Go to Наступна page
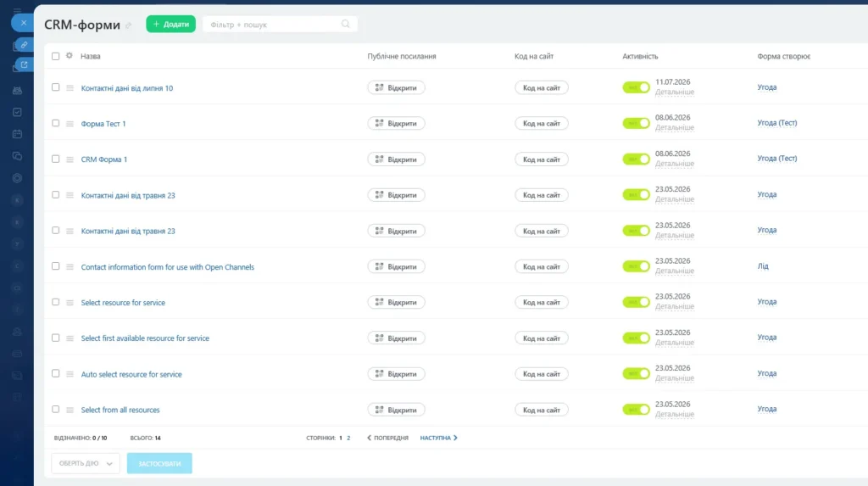Image resolution: width=868 pixels, height=486 pixels. click(x=438, y=438)
